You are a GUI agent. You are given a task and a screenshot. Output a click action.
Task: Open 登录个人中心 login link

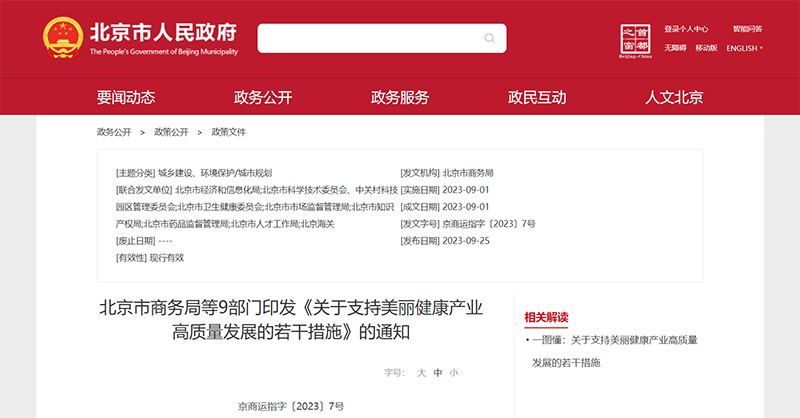click(686, 29)
